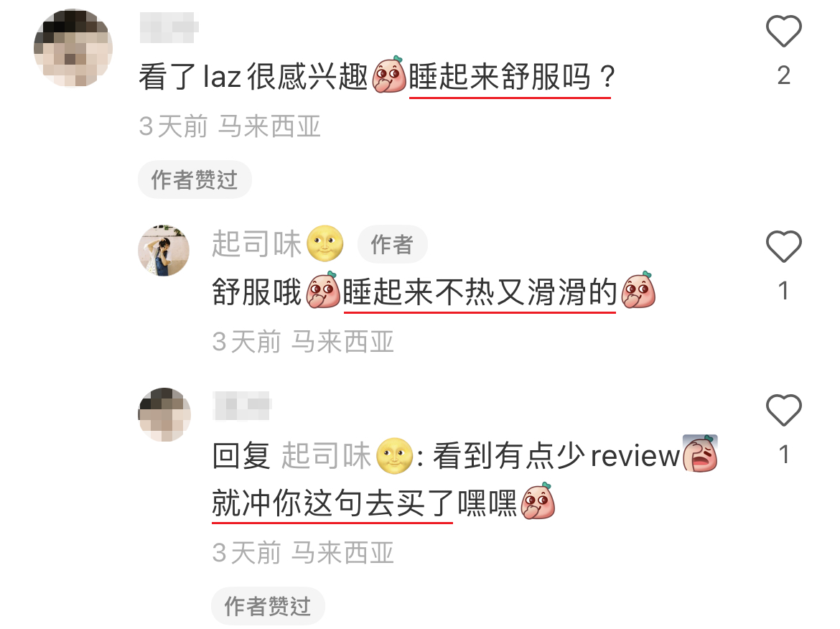Tap the blurred username of third commenter

(x=242, y=406)
